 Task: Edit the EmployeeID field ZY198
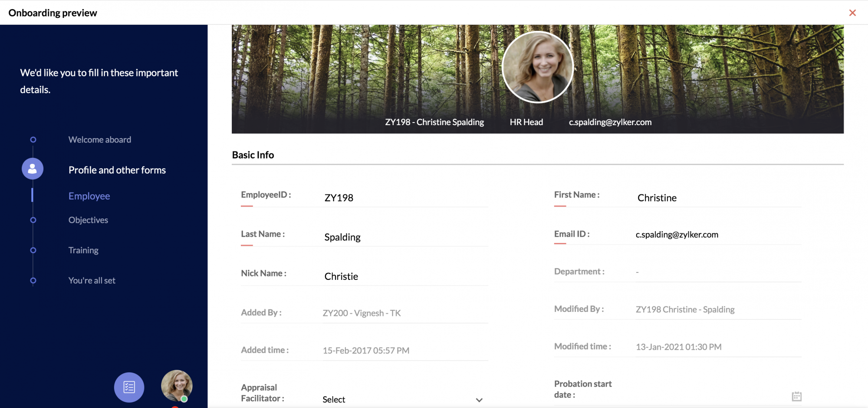tap(406, 198)
